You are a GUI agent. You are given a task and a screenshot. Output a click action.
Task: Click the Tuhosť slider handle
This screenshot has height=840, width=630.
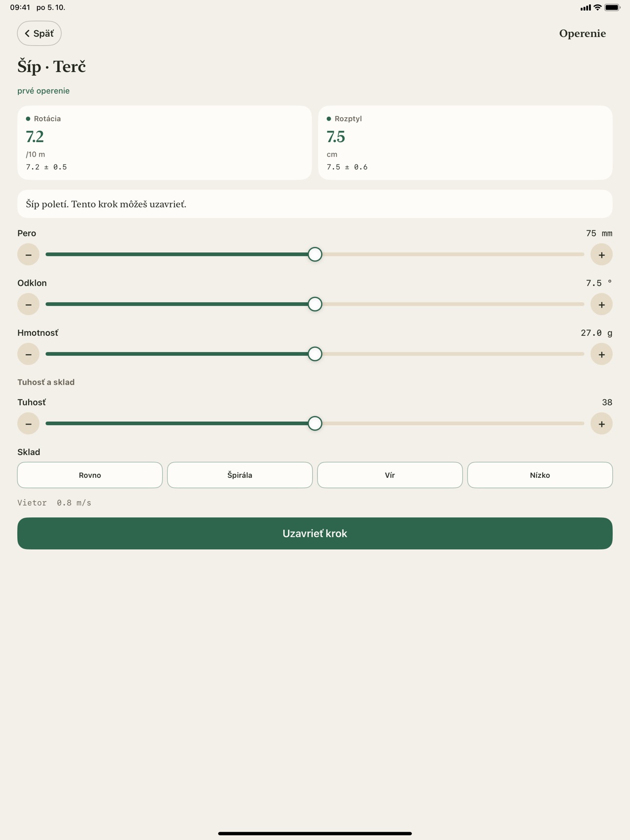tap(315, 423)
